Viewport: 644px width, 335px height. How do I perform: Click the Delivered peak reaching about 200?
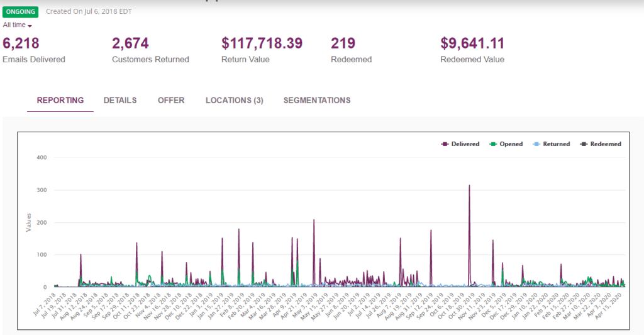click(314, 220)
